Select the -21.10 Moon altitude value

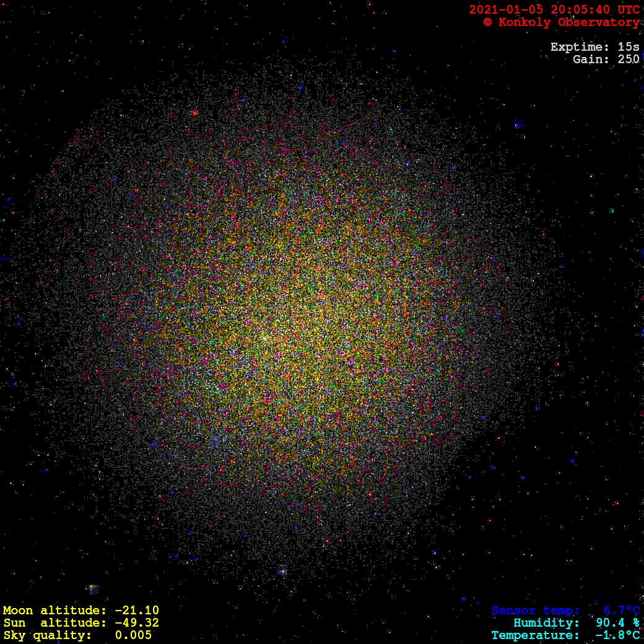tap(137, 611)
